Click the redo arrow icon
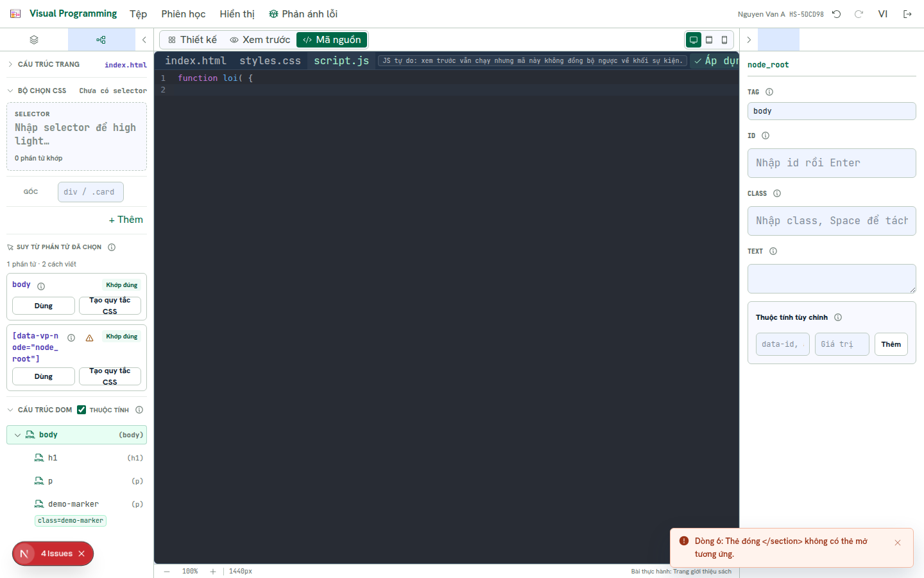Image resolution: width=924 pixels, height=578 pixels. [859, 14]
